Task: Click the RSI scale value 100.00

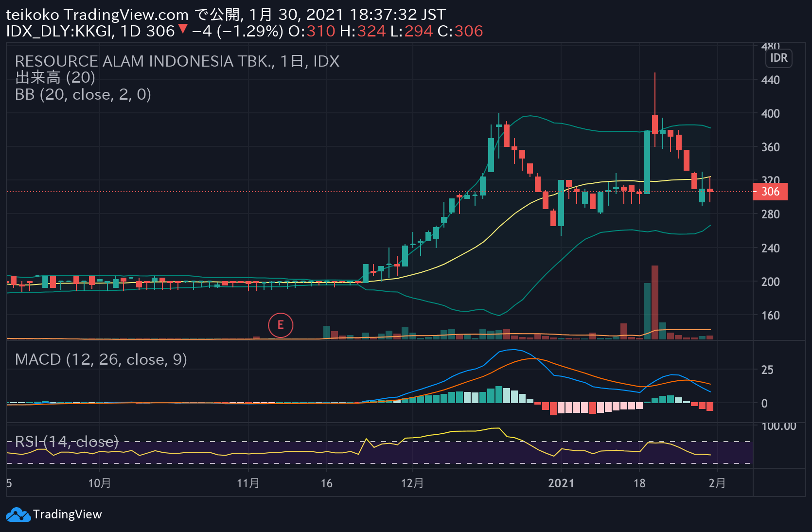Action: point(779,426)
